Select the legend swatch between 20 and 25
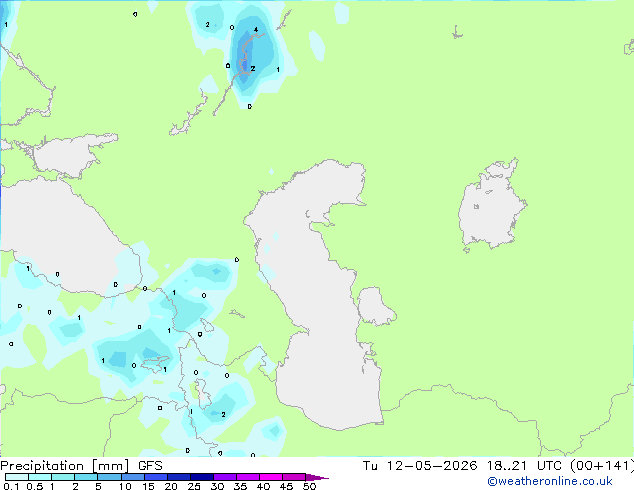This screenshot has width=634, height=490. pos(179,477)
